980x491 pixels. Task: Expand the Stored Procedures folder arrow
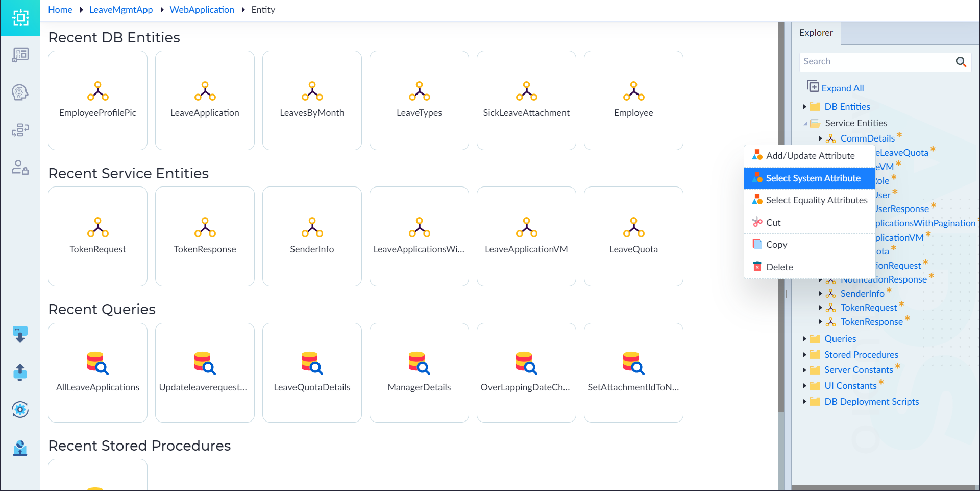coord(804,355)
